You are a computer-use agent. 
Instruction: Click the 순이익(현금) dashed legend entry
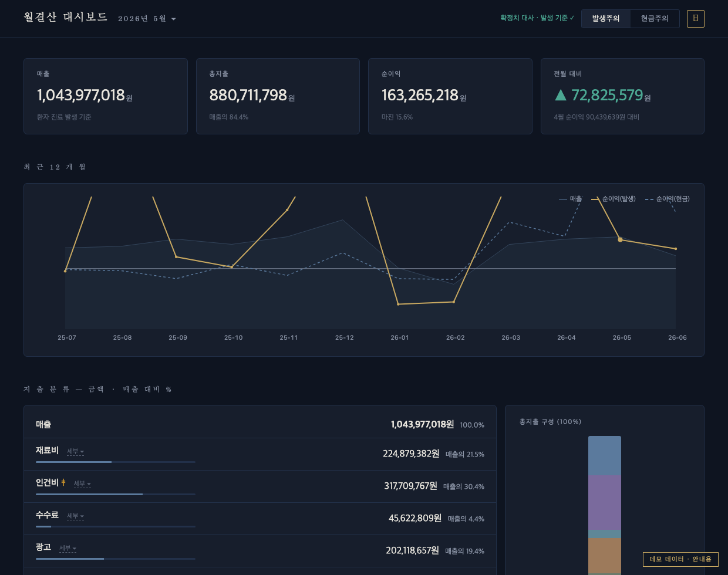pyautogui.click(x=667, y=199)
